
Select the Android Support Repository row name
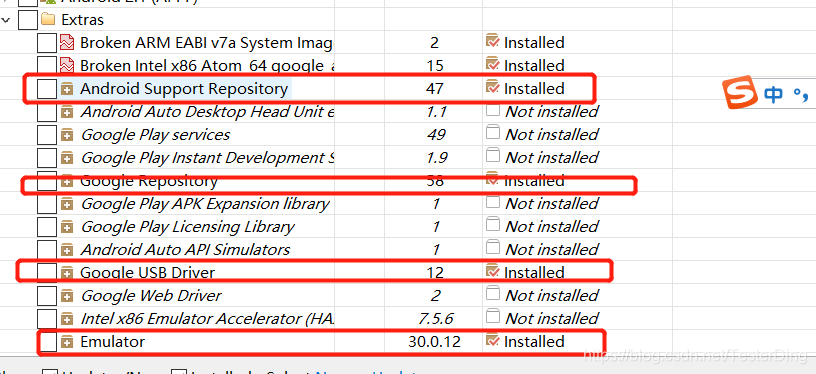(x=184, y=89)
